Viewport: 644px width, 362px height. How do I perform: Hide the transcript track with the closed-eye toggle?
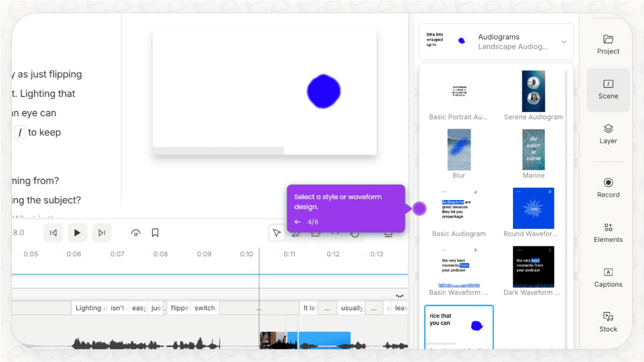pyautogui.click(x=400, y=296)
